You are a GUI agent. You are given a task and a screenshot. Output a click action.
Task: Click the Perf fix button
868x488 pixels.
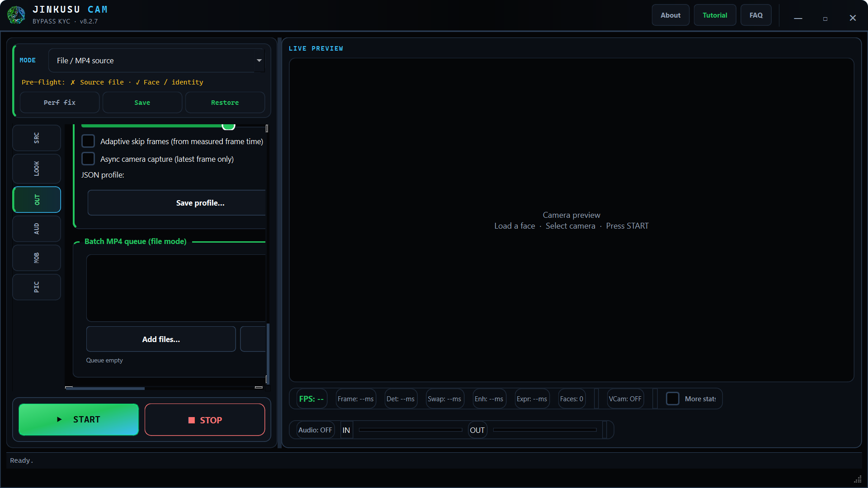point(60,103)
